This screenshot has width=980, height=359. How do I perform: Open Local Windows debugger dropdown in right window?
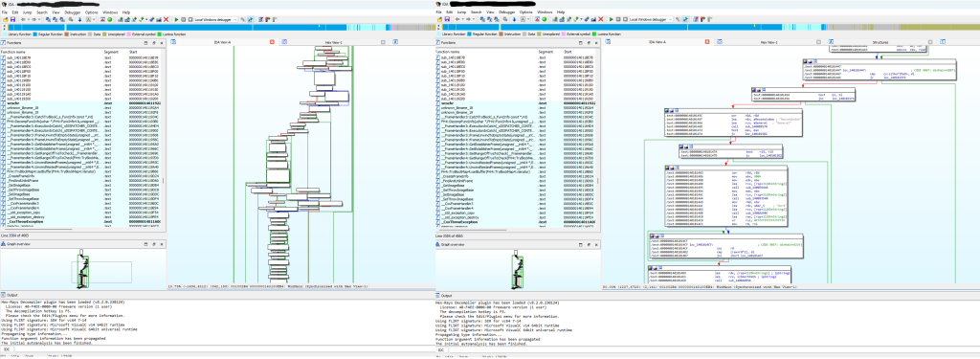tap(651, 19)
